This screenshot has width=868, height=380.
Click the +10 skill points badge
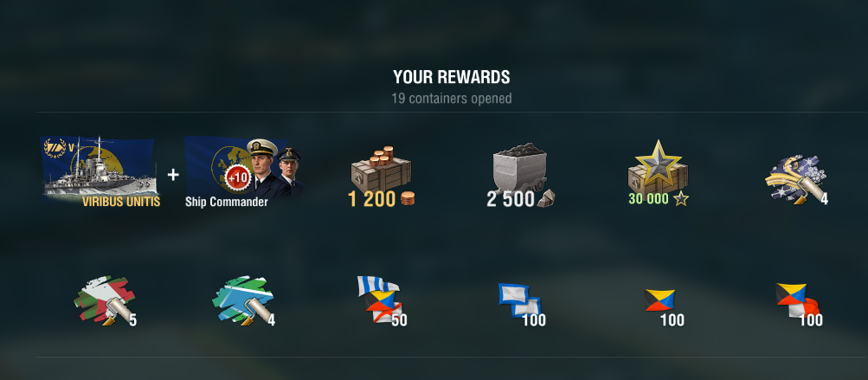(x=237, y=179)
